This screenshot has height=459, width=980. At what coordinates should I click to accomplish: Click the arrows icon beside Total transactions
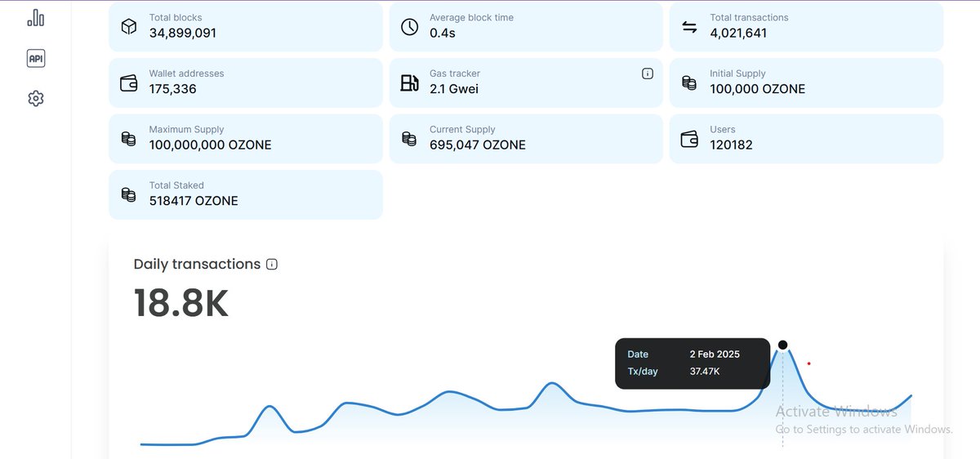(x=690, y=27)
